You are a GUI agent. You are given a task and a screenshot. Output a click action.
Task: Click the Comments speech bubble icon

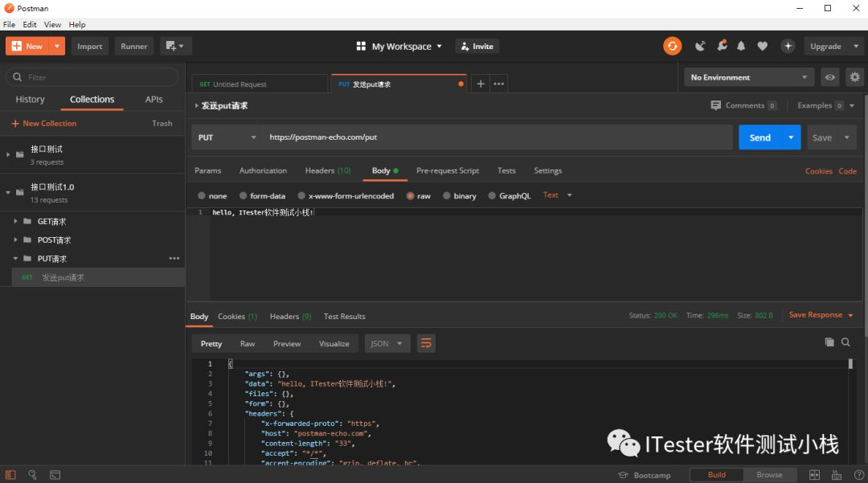click(716, 105)
